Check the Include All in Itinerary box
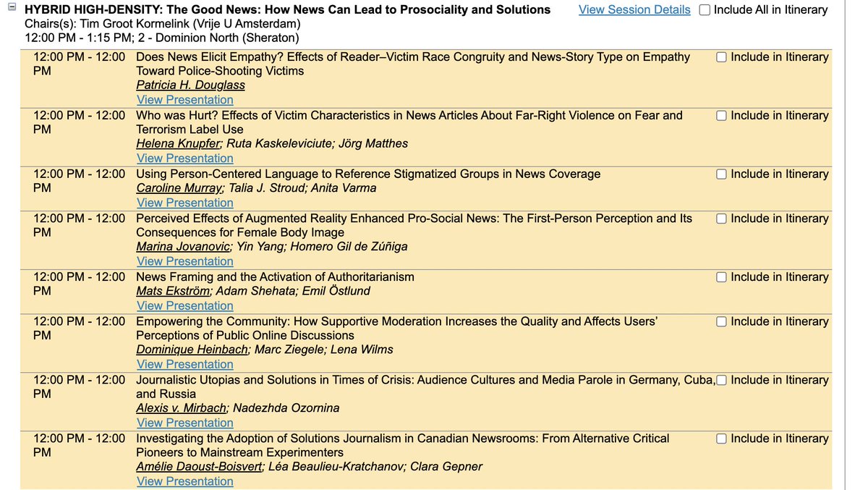Image resolution: width=868 pixels, height=490 pixels. 702,9
